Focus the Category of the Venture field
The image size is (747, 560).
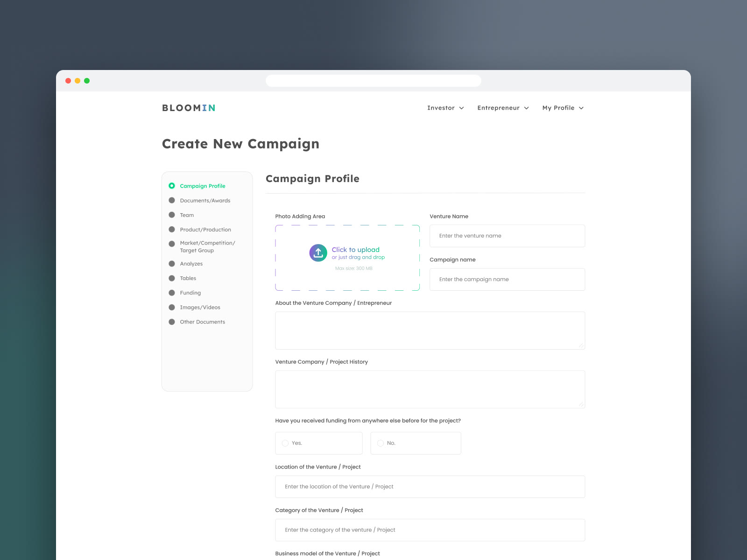430,530
